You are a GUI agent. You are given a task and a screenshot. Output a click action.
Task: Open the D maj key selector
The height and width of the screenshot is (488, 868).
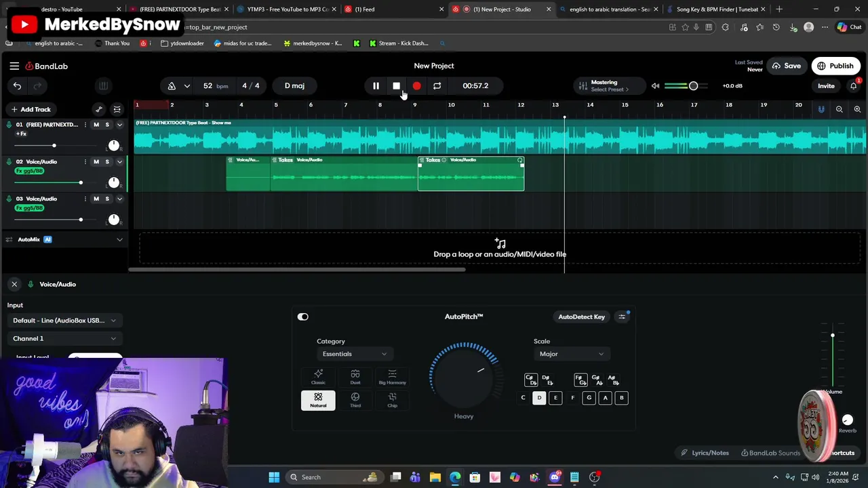(294, 86)
